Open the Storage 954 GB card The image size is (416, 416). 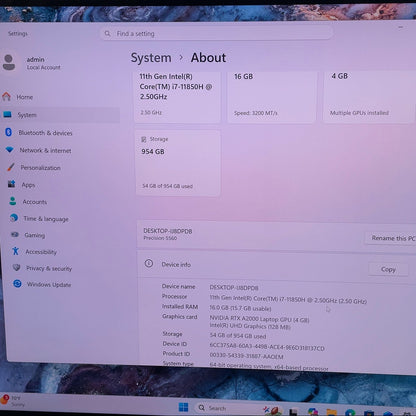click(x=178, y=163)
